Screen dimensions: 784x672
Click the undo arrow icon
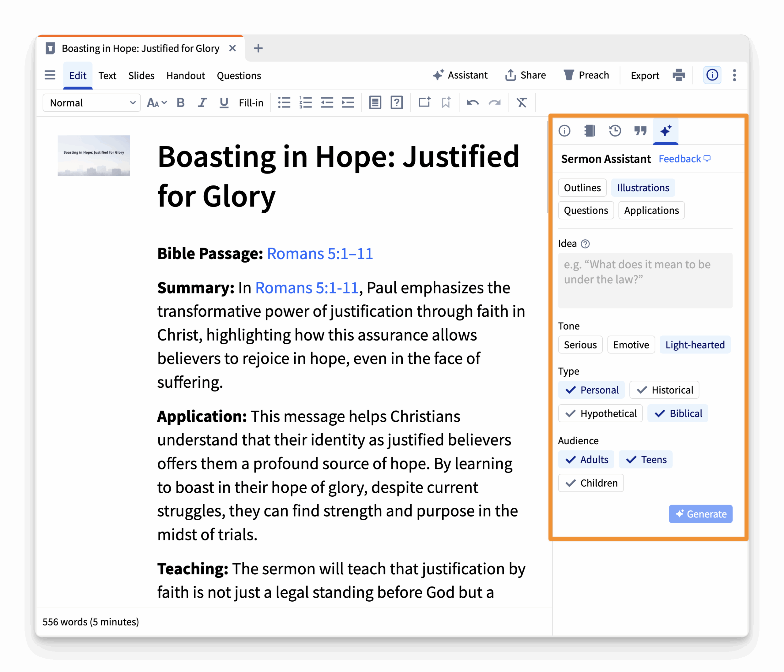click(x=473, y=103)
